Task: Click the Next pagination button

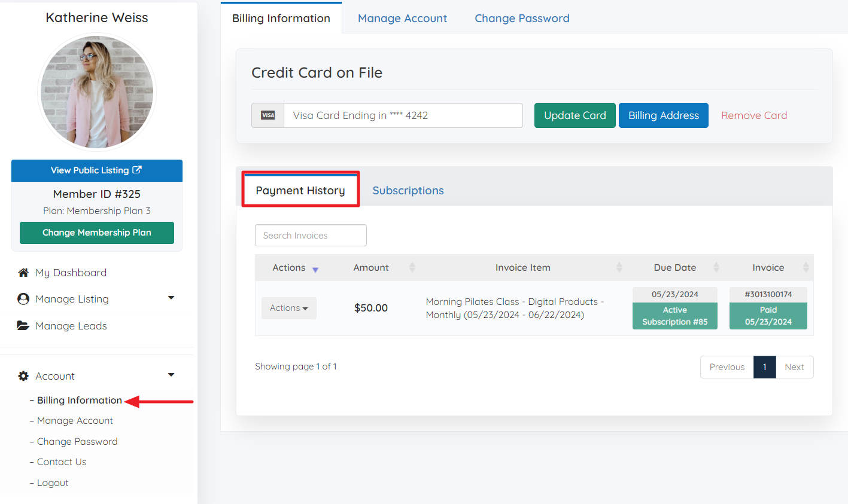Action: pyautogui.click(x=795, y=367)
